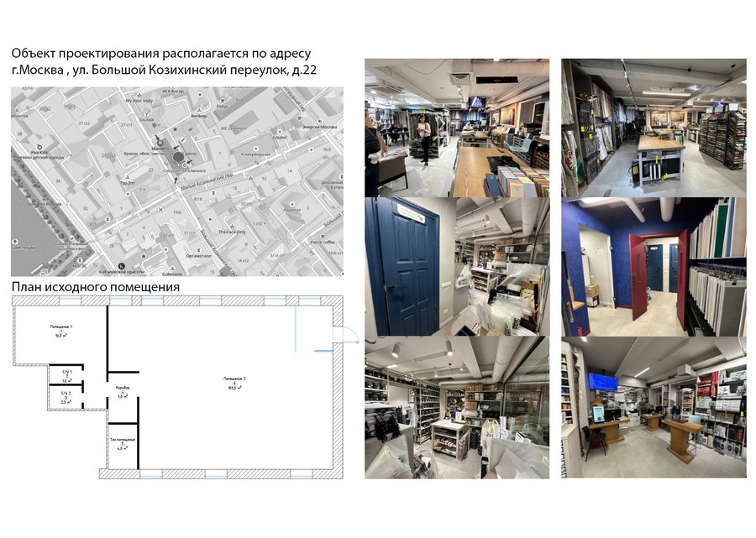This screenshot has height=538, width=756.
Task: Click the 'Коридор' label in the floor plan
Action: pyautogui.click(x=123, y=388)
